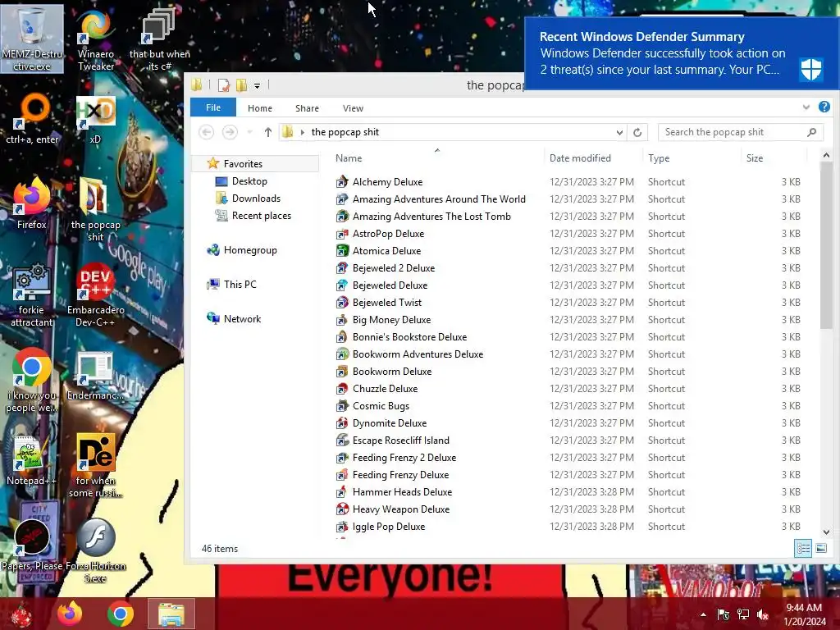
Task: Switch to the Share ribbon tab
Action: [x=307, y=108]
